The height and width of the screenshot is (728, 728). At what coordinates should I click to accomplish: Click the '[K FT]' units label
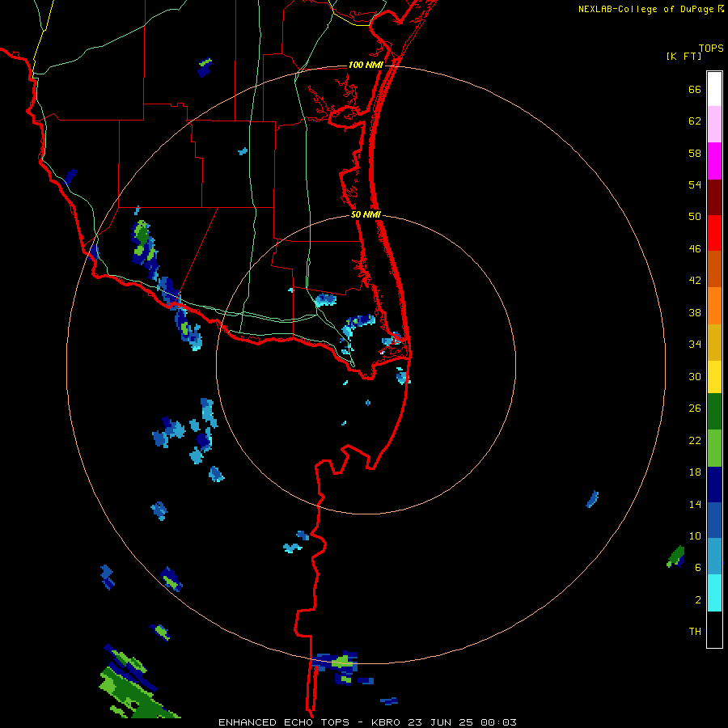click(x=684, y=57)
